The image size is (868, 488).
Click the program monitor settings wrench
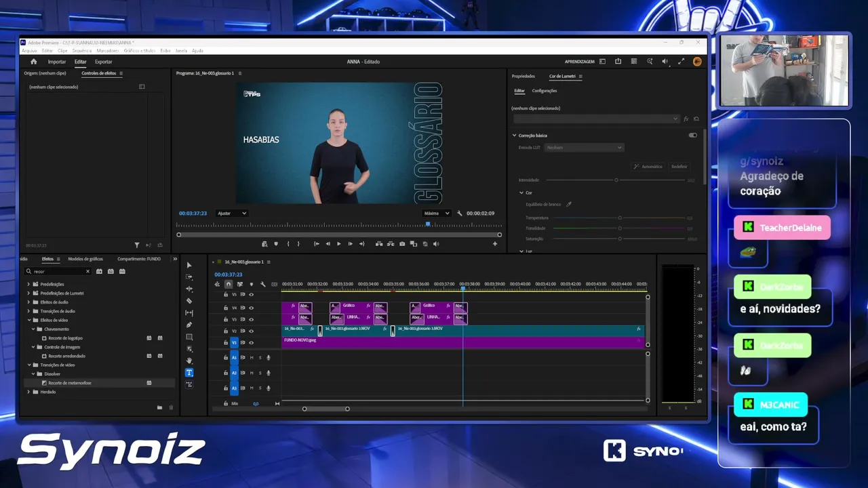point(460,213)
